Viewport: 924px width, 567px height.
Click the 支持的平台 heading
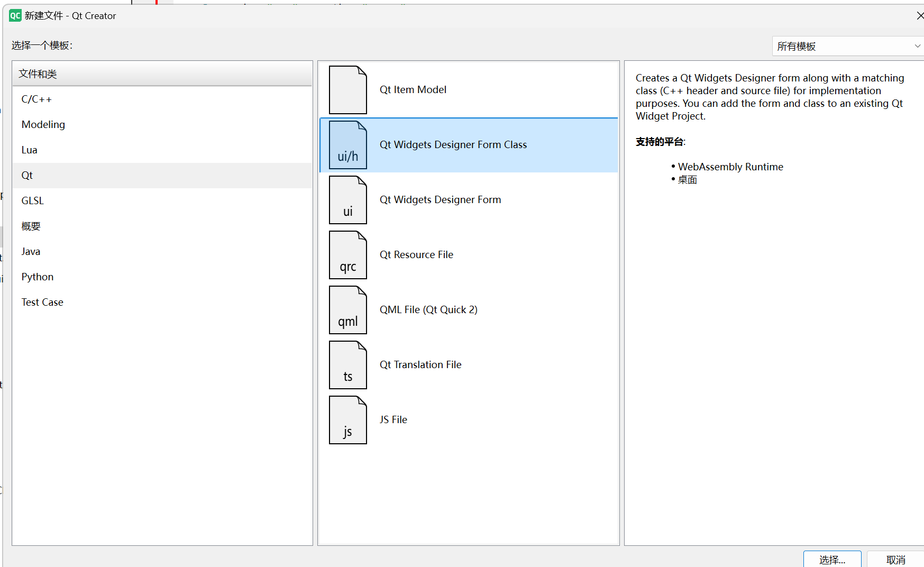click(x=661, y=142)
